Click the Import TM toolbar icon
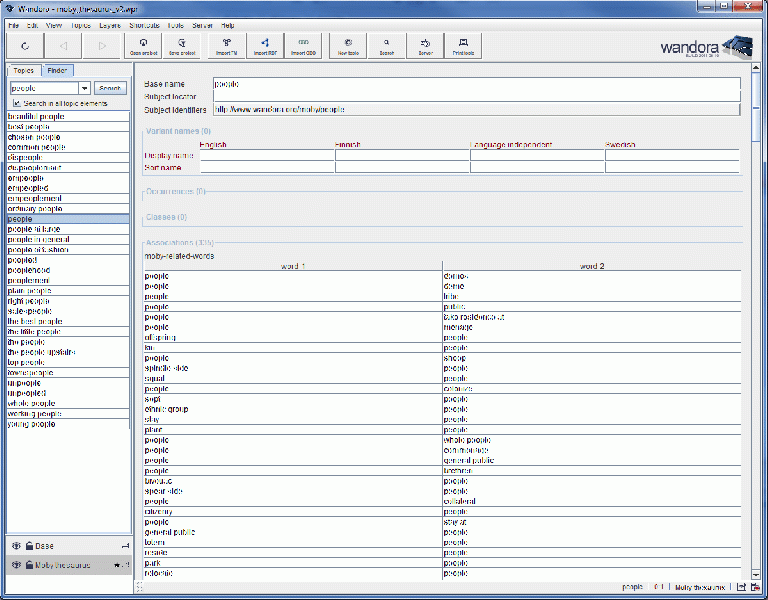Image resolution: width=768 pixels, height=600 pixels. (226, 45)
